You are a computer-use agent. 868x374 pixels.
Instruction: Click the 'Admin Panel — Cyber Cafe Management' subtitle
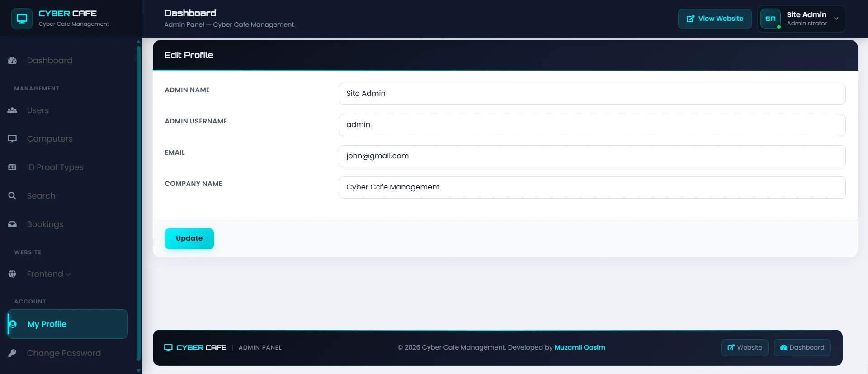229,24
